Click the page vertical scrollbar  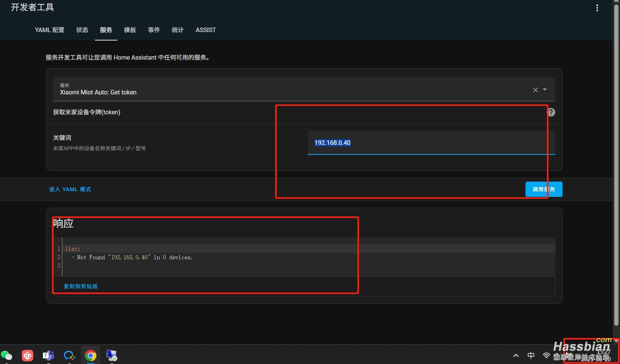pyautogui.click(x=616, y=164)
